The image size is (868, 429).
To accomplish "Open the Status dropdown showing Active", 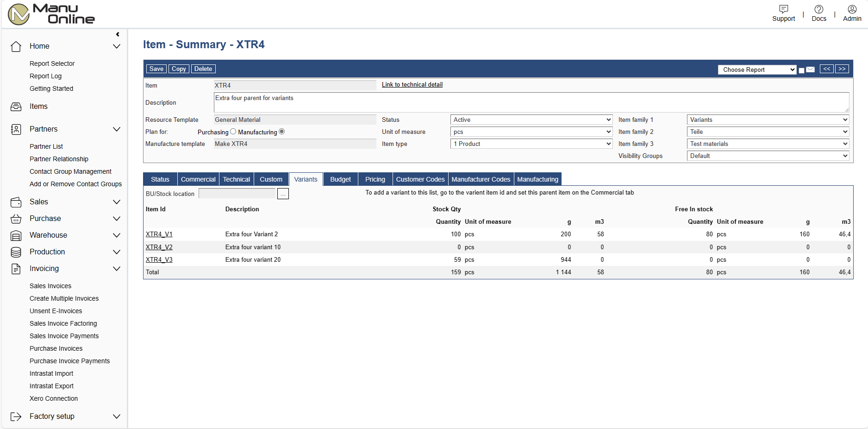I will tap(531, 120).
